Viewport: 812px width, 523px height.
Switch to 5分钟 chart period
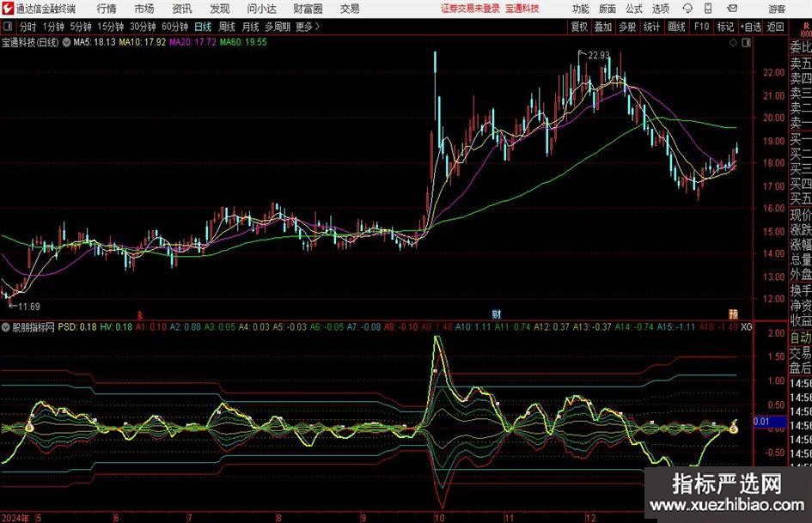80,27
